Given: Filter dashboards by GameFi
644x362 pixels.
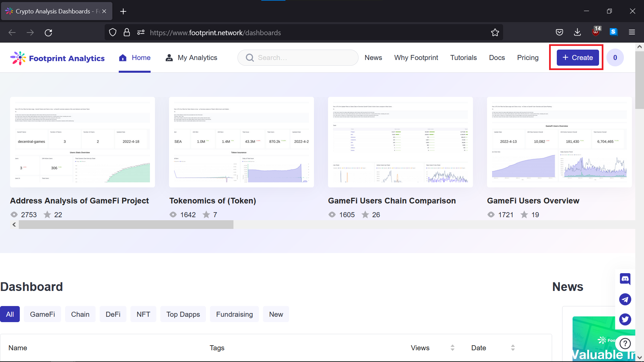Looking at the screenshot, I should click(42, 314).
